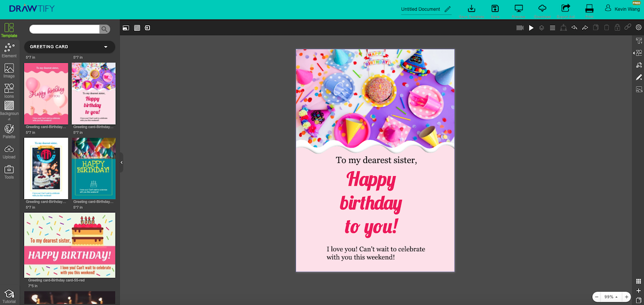Expand the shapes elements tool in the right toolbar

click(x=638, y=53)
